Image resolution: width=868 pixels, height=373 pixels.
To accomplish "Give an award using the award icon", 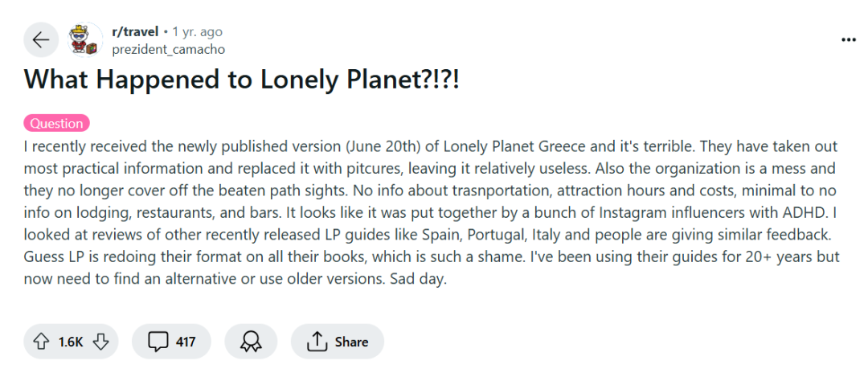I will coord(251,342).
